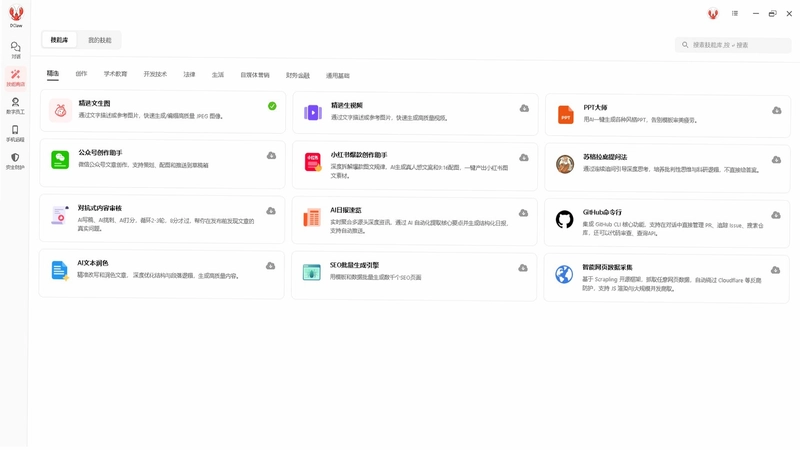Open the 精选生视频 skill title
Viewport: 800px width, 450px height.
347,105
